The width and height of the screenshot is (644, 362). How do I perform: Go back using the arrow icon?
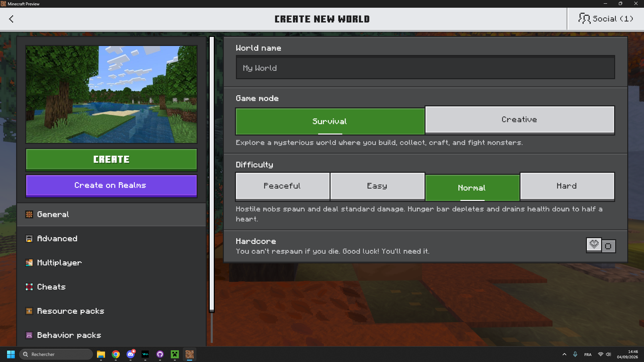tap(11, 19)
